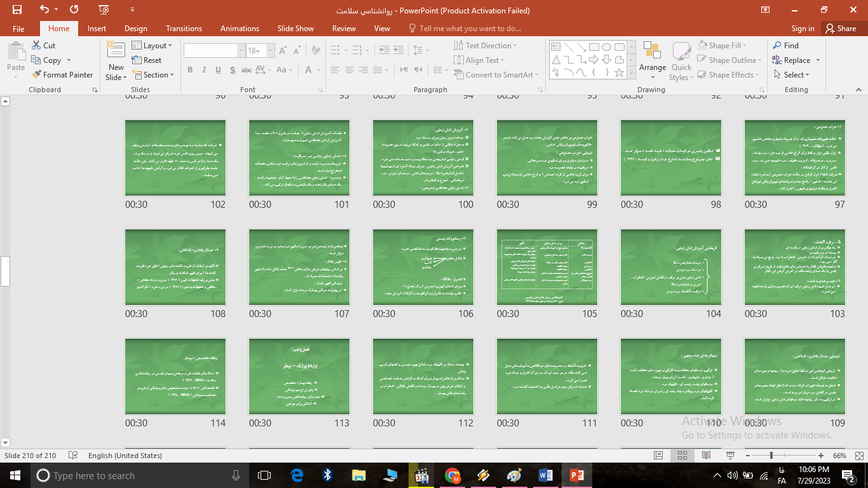
Task: Click the zoom slider handle
Action: 771,456
